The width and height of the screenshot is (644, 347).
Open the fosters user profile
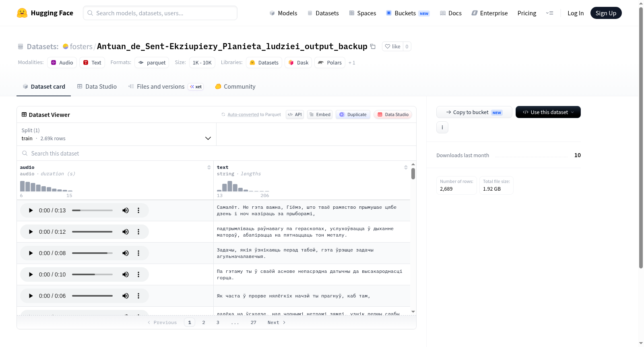point(81,46)
